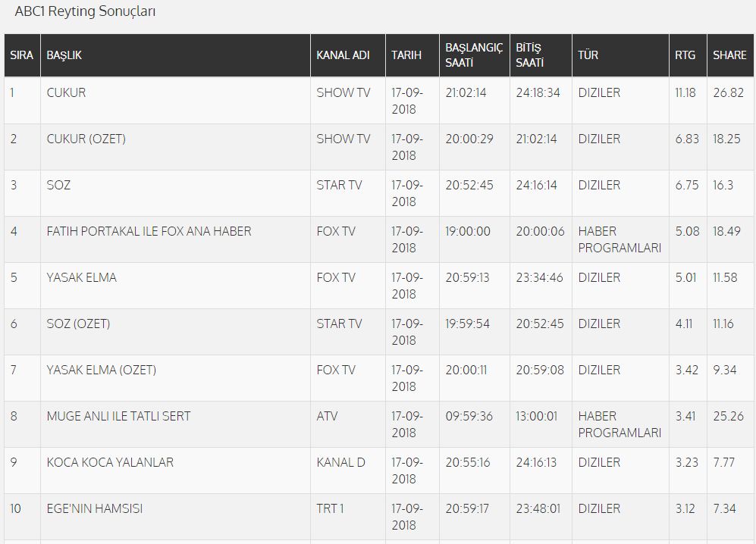
Task: Click the title YASAK ELMA (OZET)
Action: [102, 370]
